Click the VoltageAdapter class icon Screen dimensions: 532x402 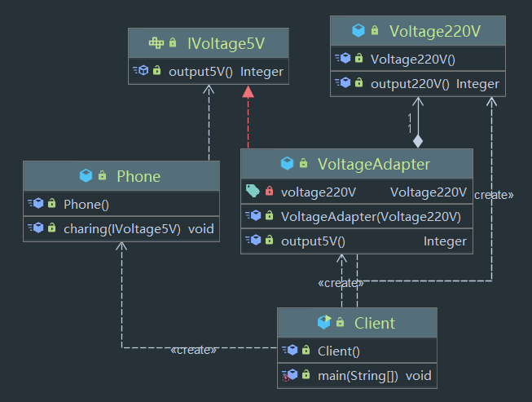pyautogui.click(x=287, y=163)
